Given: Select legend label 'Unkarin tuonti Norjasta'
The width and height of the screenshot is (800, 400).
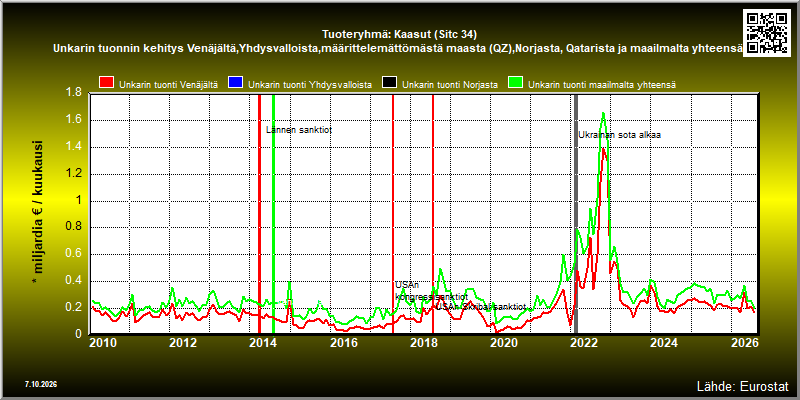Looking at the screenshot, I should click(x=450, y=85).
